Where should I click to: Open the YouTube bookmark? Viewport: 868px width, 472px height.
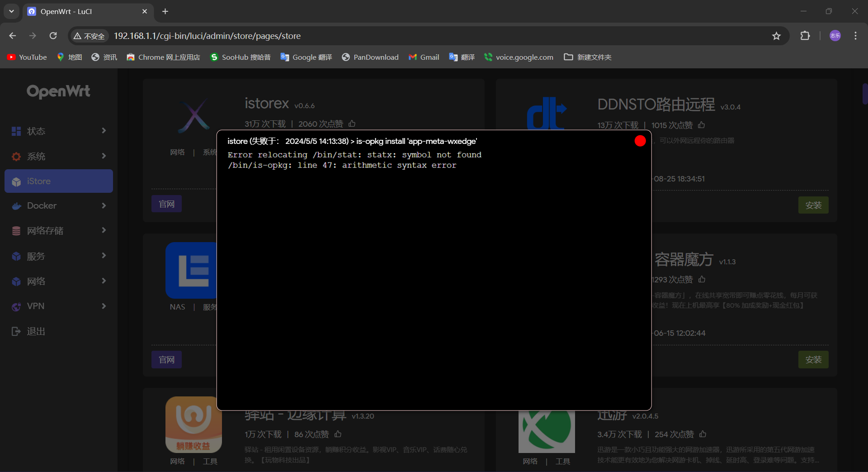tap(27, 57)
